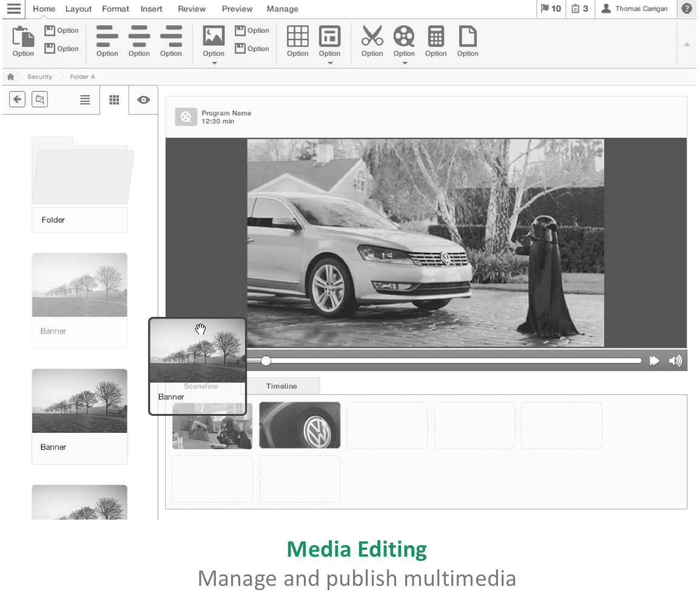Click the program film reel icon beside Program Name
Viewport: 700px width, 601px height.
pos(186,117)
